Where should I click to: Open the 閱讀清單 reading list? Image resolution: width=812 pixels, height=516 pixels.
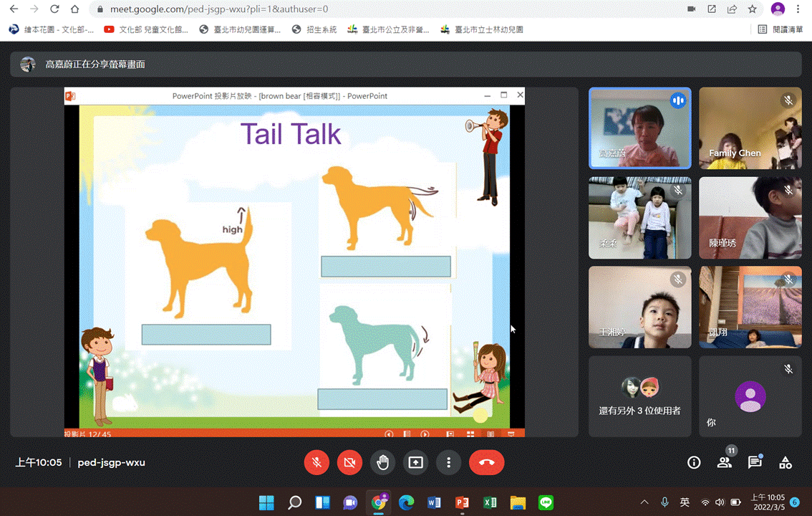point(780,29)
